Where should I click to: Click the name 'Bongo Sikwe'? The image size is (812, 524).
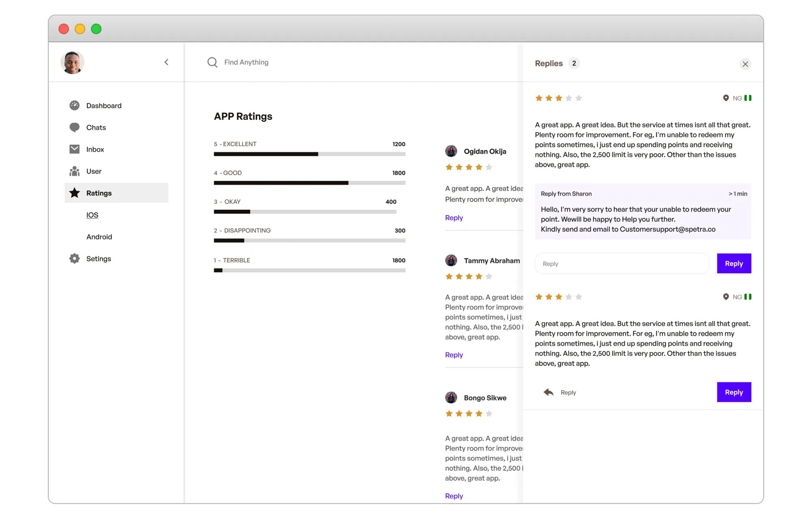point(485,398)
